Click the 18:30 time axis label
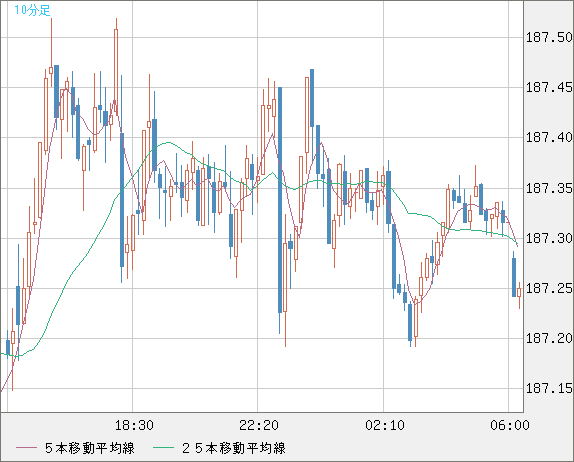Viewport: 574px width, 462px height. (134, 425)
